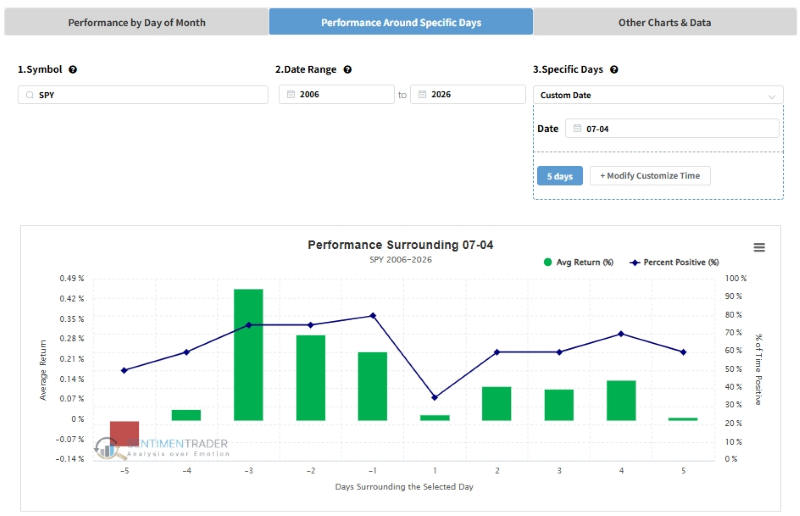Click the 2.Date Range section label
This screenshot has width=800, height=516.
coord(306,69)
